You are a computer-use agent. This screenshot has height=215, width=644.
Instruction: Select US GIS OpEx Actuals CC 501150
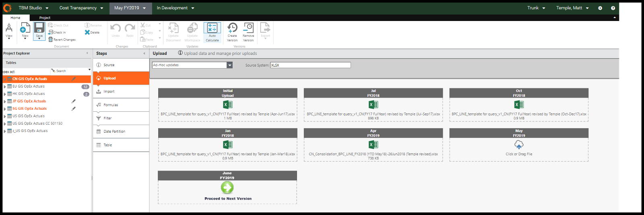click(x=37, y=123)
